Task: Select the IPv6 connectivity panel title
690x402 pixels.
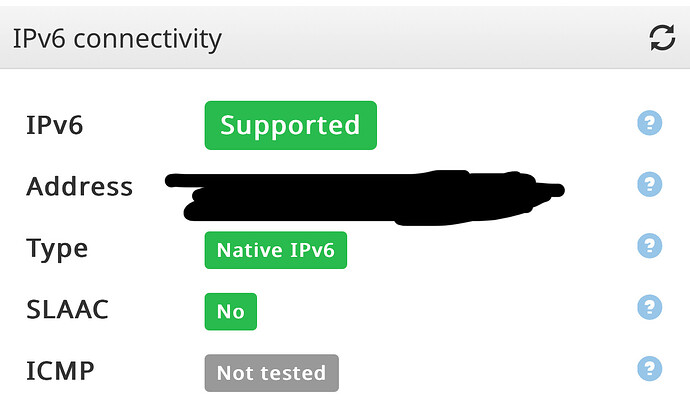Action: pyautogui.click(x=117, y=39)
